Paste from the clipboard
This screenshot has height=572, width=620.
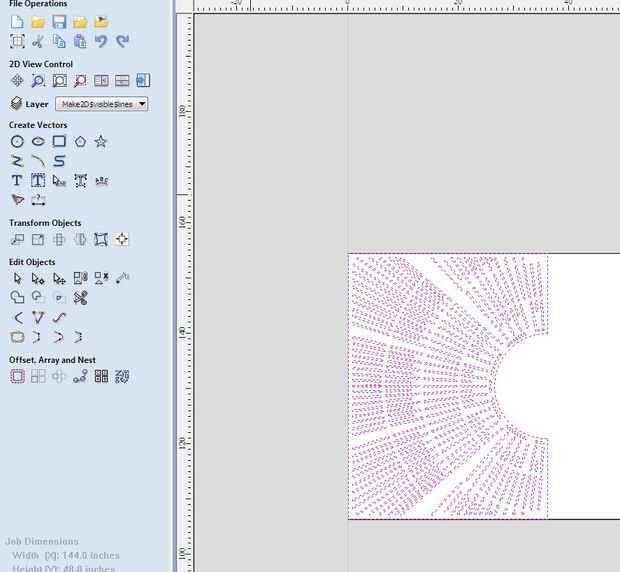click(80, 41)
